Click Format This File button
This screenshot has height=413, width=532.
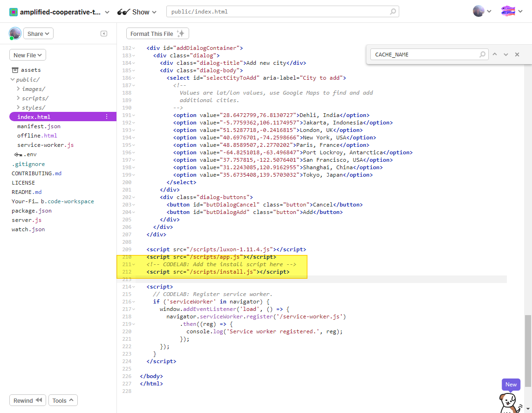pos(157,34)
